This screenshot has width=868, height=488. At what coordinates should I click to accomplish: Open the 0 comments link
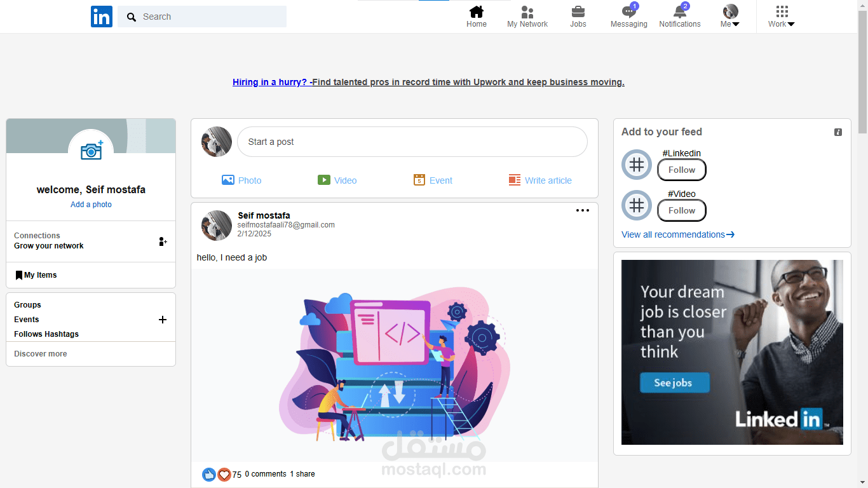[x=266, y=474]
